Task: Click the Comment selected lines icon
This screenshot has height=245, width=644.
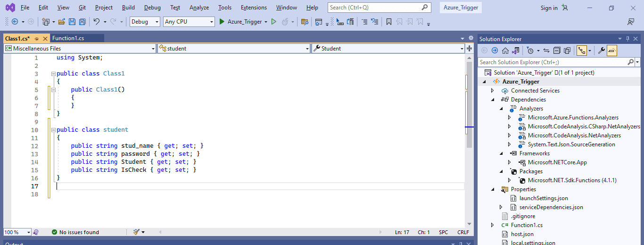Action: (x=364, y=22)
